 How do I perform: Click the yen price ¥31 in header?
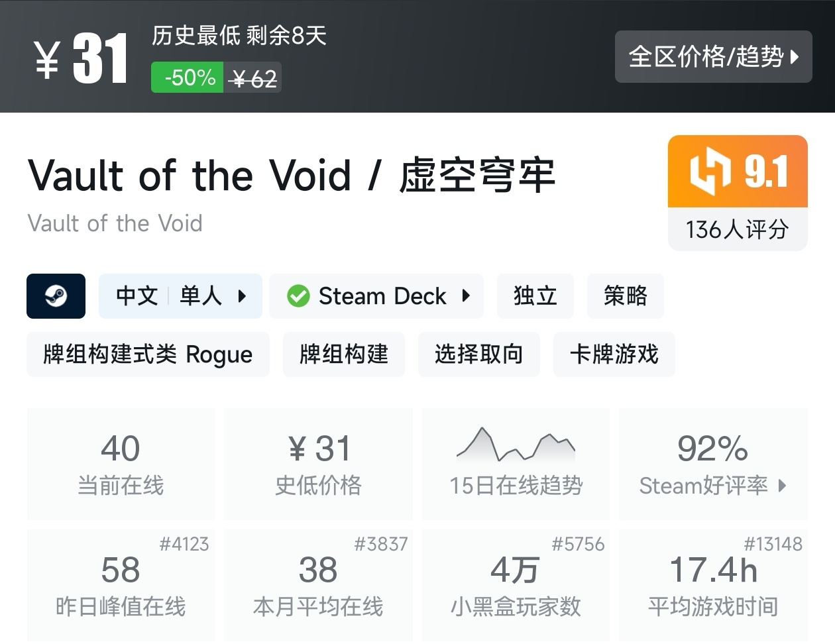tap(81, 58)
